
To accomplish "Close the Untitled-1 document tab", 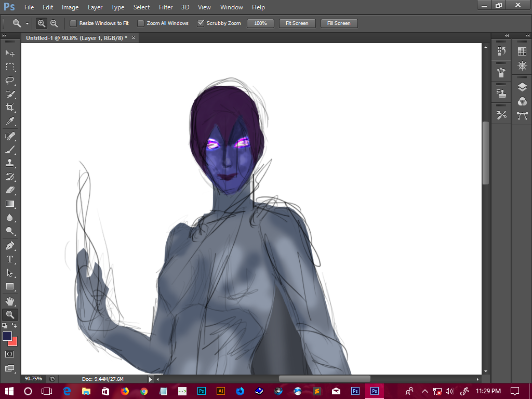I will (134, 37).
